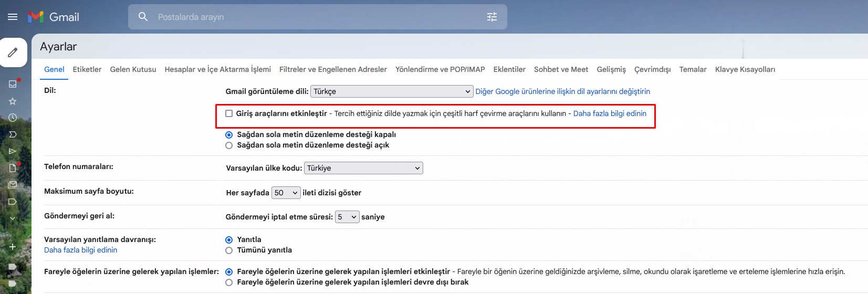Viewport: 868px width, 294px height.
Task: Open Starred messages in the sidebar
Action: click(x=13, y=101)
